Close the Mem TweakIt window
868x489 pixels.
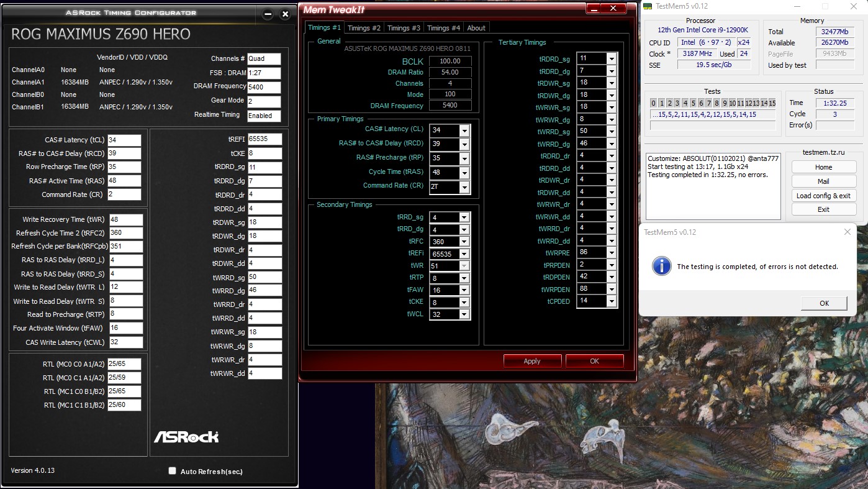614,8
